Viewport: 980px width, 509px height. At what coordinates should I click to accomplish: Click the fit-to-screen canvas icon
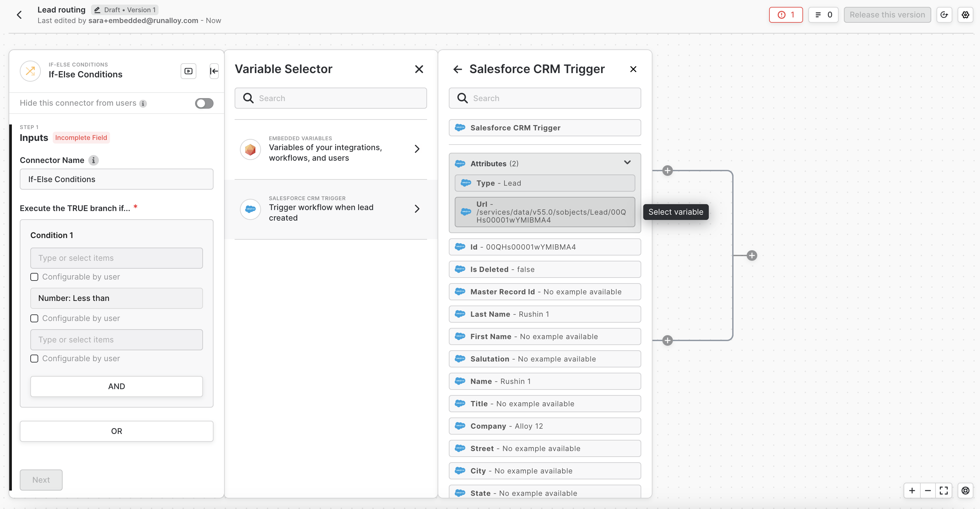[943, 490]
